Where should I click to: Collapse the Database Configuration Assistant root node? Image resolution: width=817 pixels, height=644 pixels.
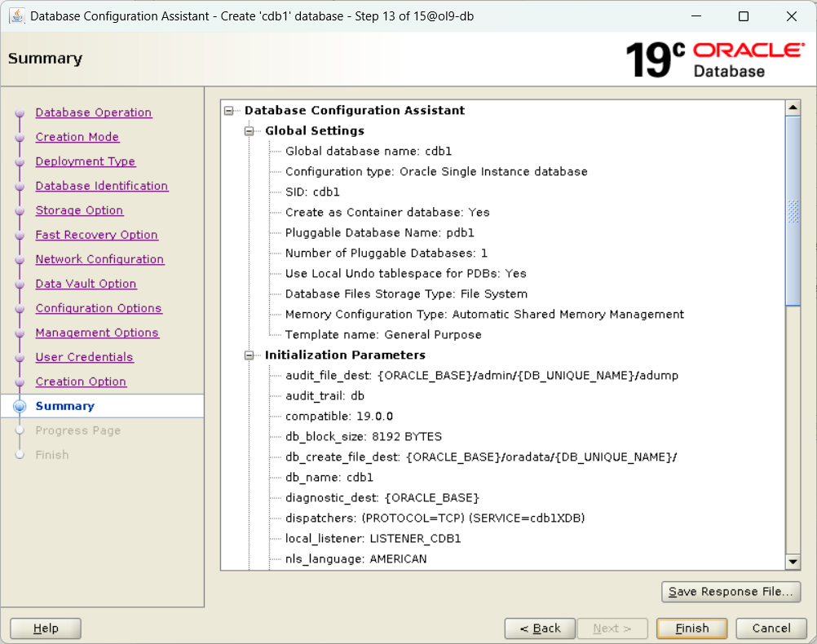pyautogui.click(x=229, y=111)
